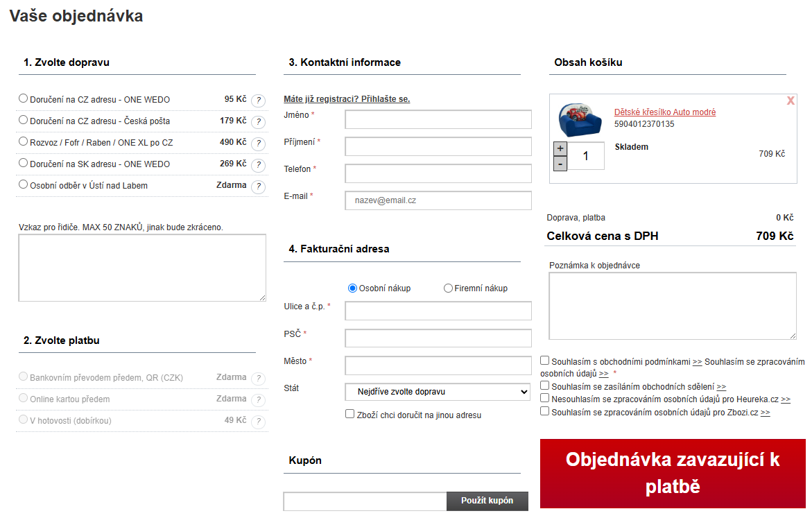Screen dimensions: 812x518
Task: Click the E-mail input field
Action: pos(438,200)
